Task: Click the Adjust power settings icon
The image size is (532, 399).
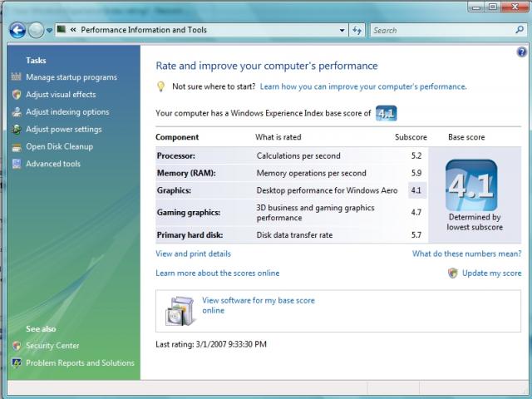Action: click(x=17, y=130)
